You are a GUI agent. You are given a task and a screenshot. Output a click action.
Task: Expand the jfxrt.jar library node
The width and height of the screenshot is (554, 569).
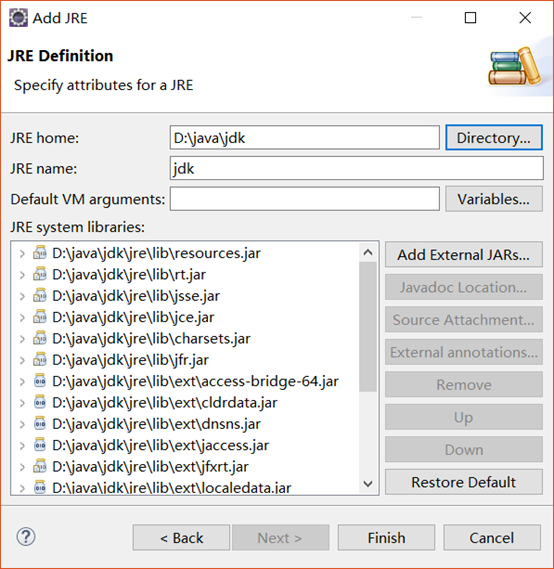[x=22, y=467]
